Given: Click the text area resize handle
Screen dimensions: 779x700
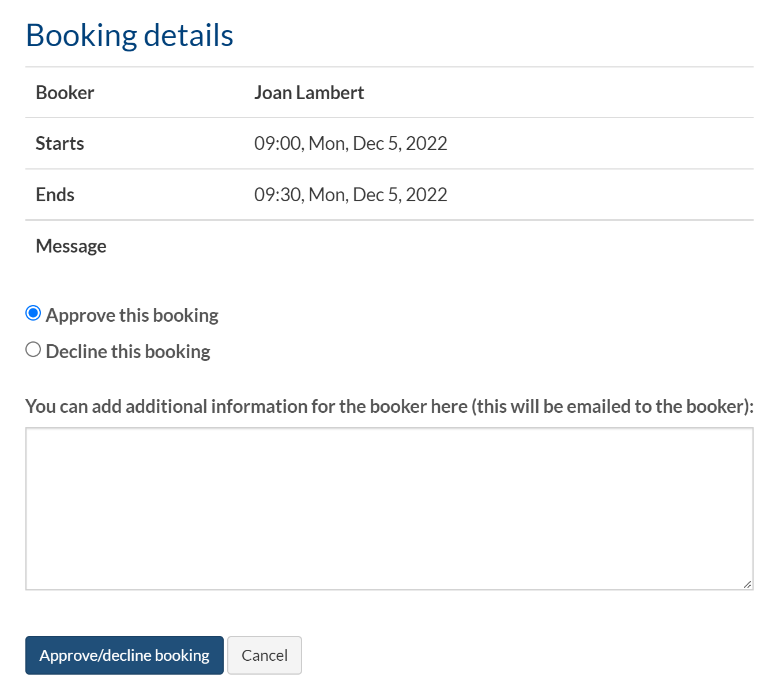Looking at the screenshot, I should 747,584.
